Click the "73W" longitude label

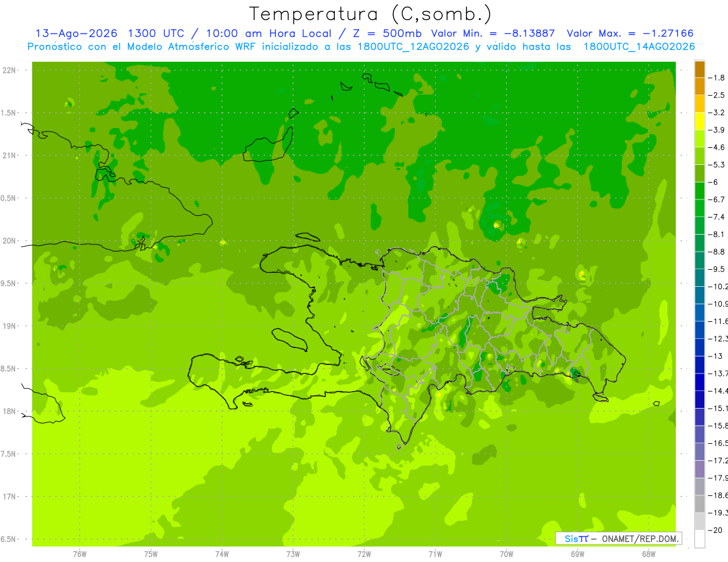pyautogui.click(x=293, y=554)
